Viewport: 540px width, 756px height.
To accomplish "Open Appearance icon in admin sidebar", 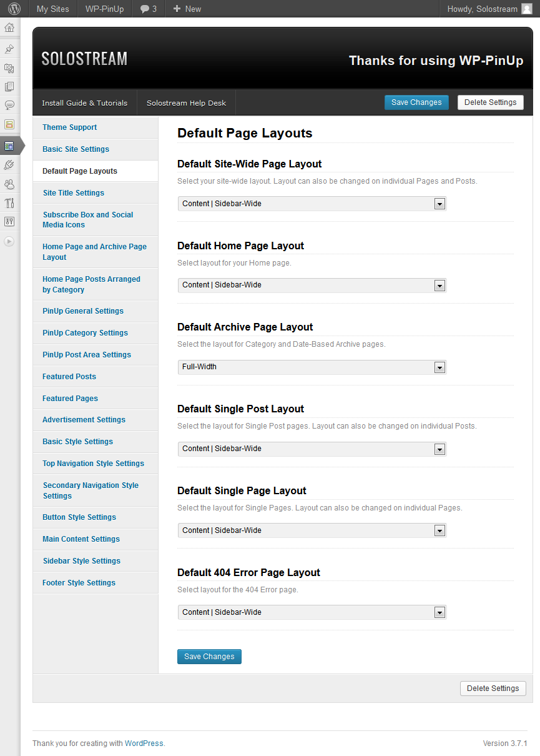I will click(9, 146).
